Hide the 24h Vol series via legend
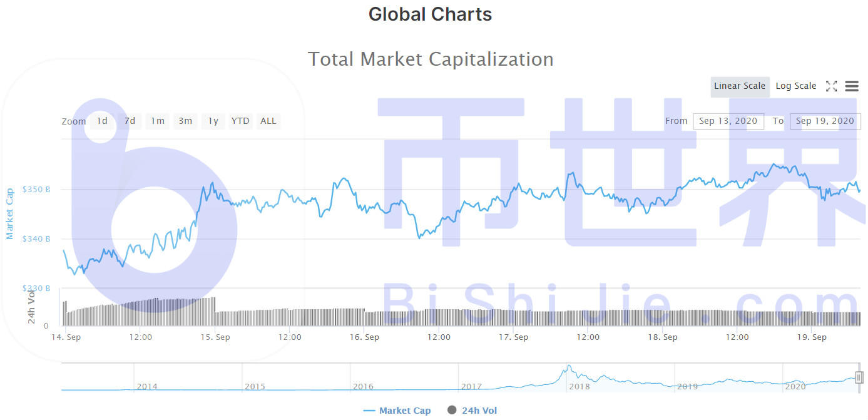Viewport: 868px width, 420px height. point(479,410)
